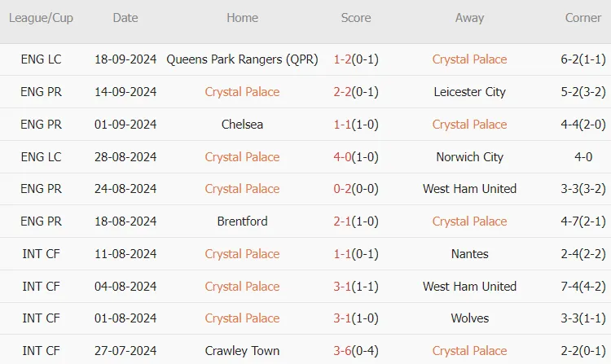Click the 2-2(0-1) score versus Leicester City
This screenshot has height=364, width=611.
tap(356, 92)
